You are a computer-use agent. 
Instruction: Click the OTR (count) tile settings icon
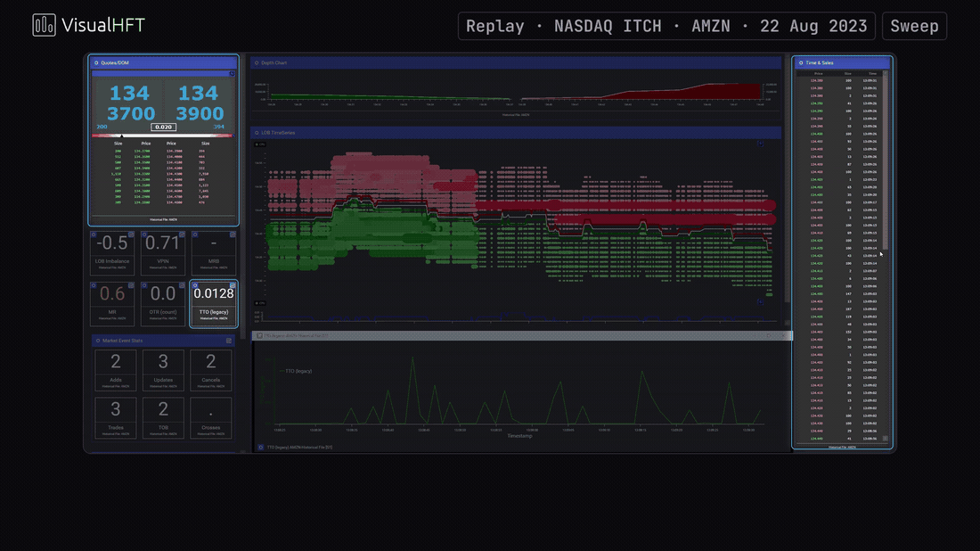144,285
